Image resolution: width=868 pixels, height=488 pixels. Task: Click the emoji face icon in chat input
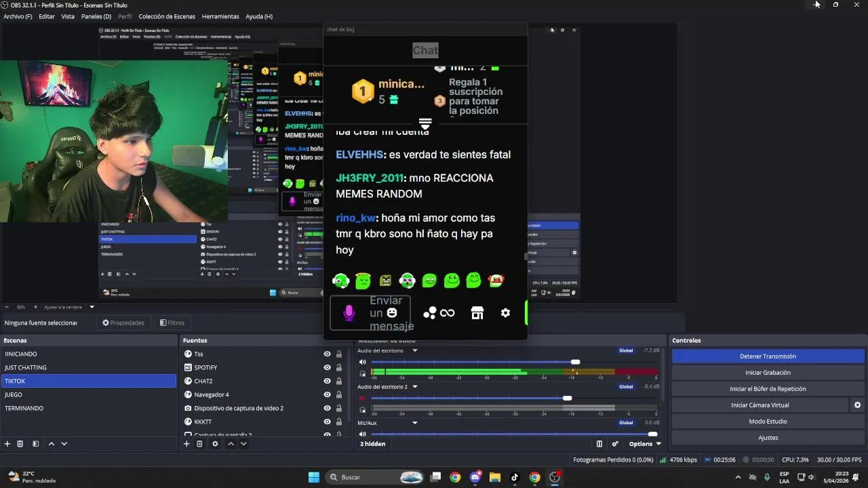[392, 312]
